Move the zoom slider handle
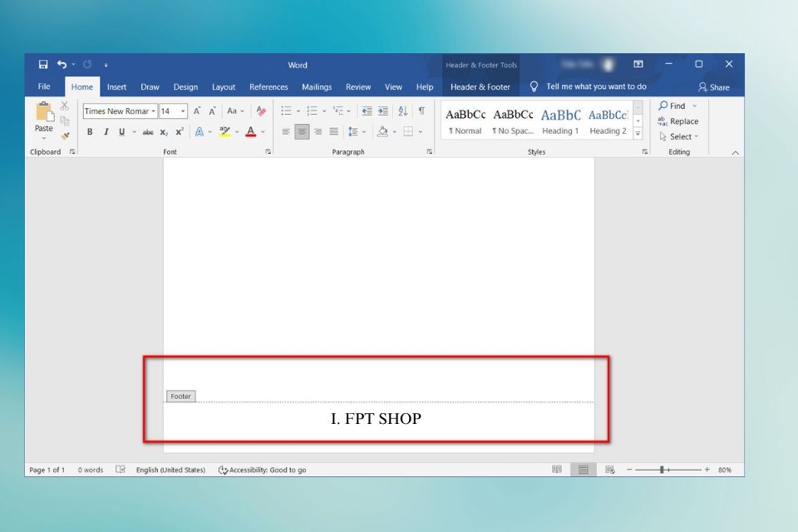Screen dimensions: 798x532 pos(663,470)
